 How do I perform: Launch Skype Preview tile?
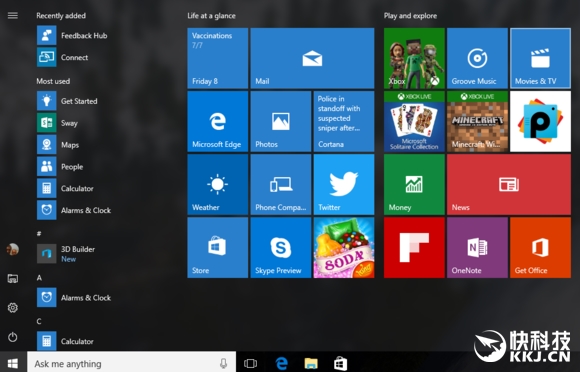(x=281, y=248)
